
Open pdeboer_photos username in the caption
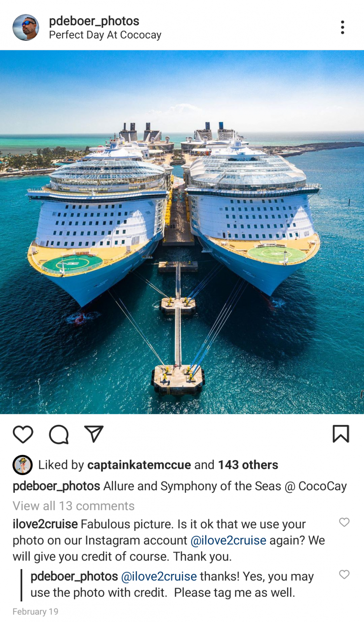[56, 486]
